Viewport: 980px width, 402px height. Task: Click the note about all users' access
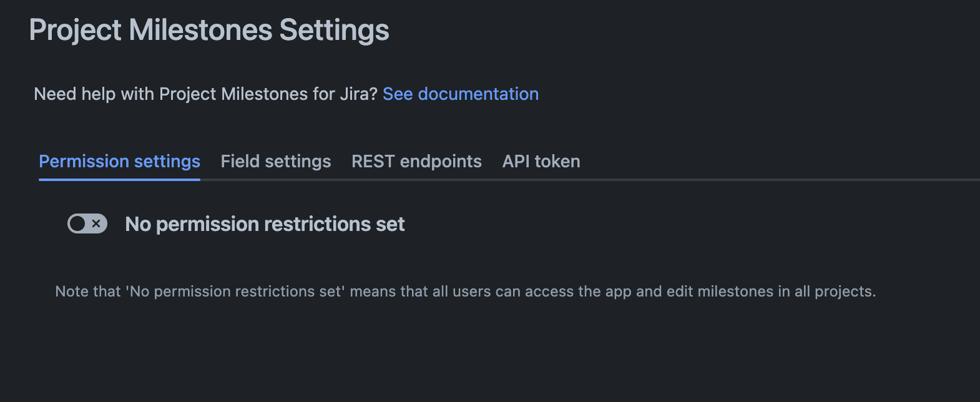(x=465, y=292)
